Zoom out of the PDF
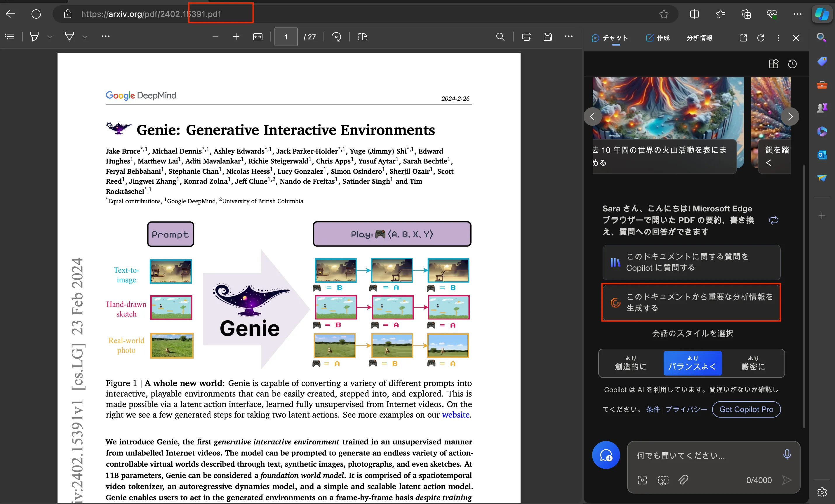Screen dimensions: 835x504 [x=215, y=37]
